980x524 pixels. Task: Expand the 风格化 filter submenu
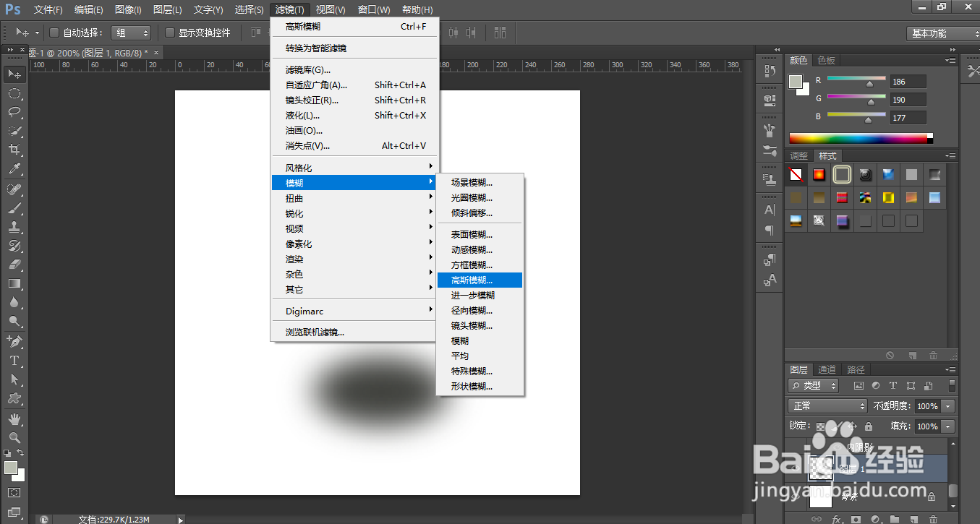(354, 168)
